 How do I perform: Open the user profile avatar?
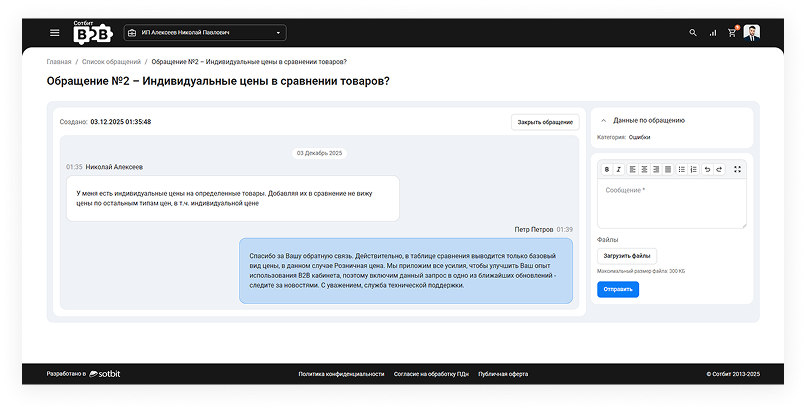751,33
